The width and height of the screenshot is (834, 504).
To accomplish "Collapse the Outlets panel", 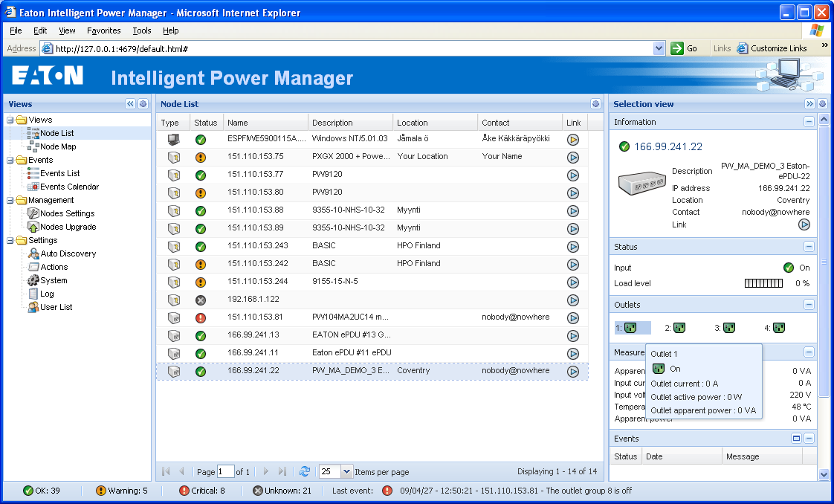I will [x=810, y=304].
